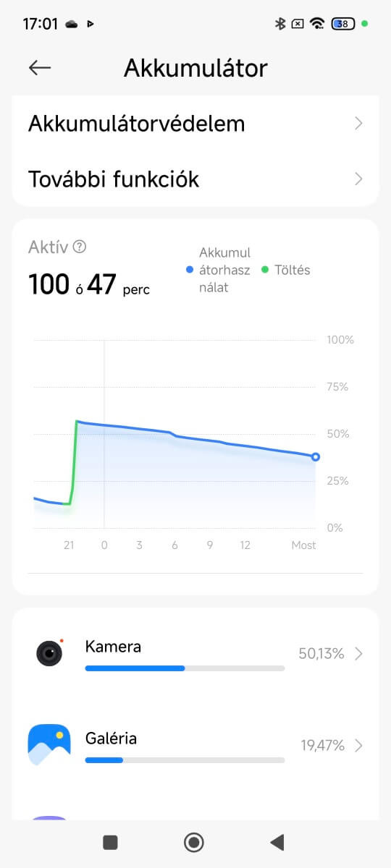Tap the current point marker on graph
This screenshot has width=391, height=868.
click(316, 457)
